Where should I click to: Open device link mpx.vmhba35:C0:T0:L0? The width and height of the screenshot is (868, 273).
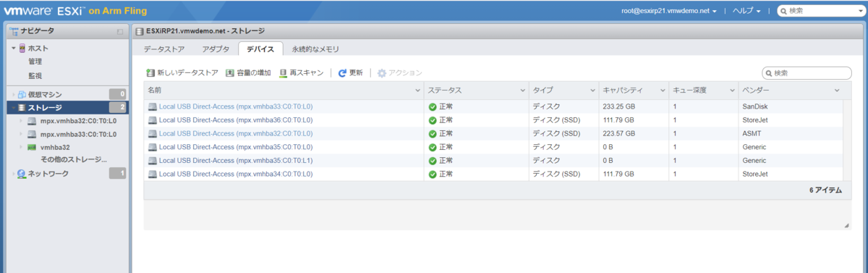(x=236, y=147)
